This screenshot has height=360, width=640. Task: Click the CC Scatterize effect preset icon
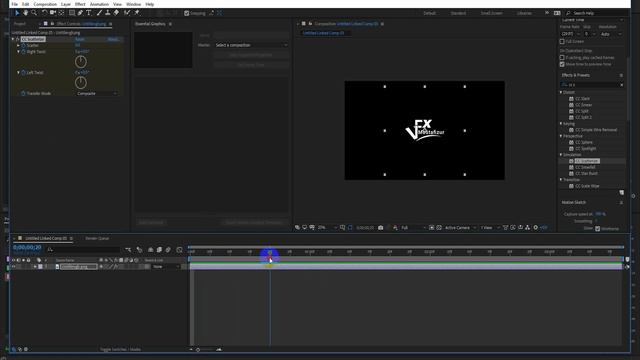click(571, 161)
